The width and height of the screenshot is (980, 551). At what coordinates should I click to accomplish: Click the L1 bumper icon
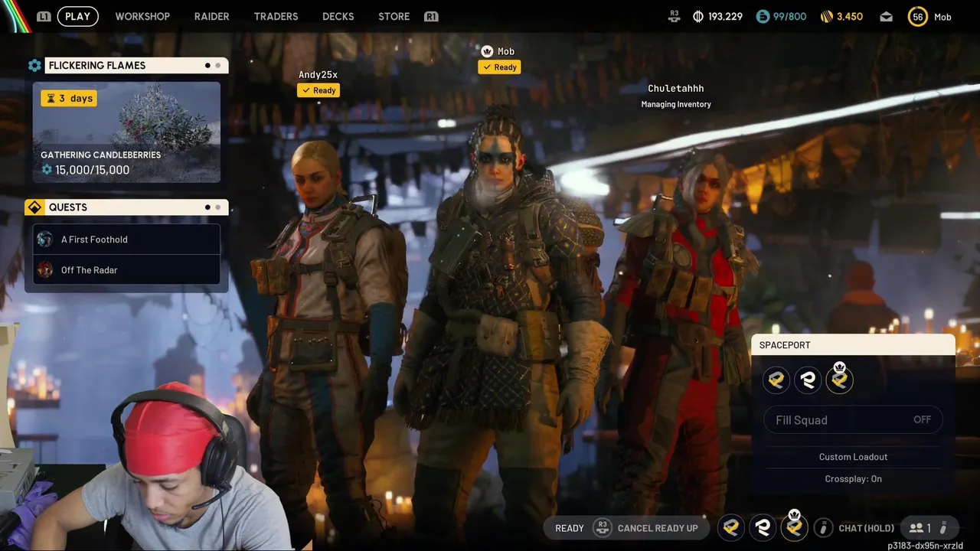44,16
